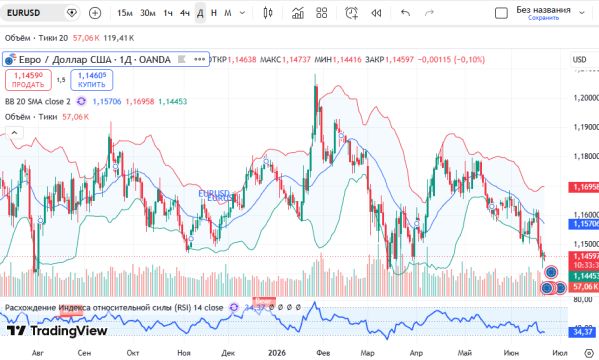The image size is (599, 360).
Task: Click the 2026 label on time axis
Action: 277,353
